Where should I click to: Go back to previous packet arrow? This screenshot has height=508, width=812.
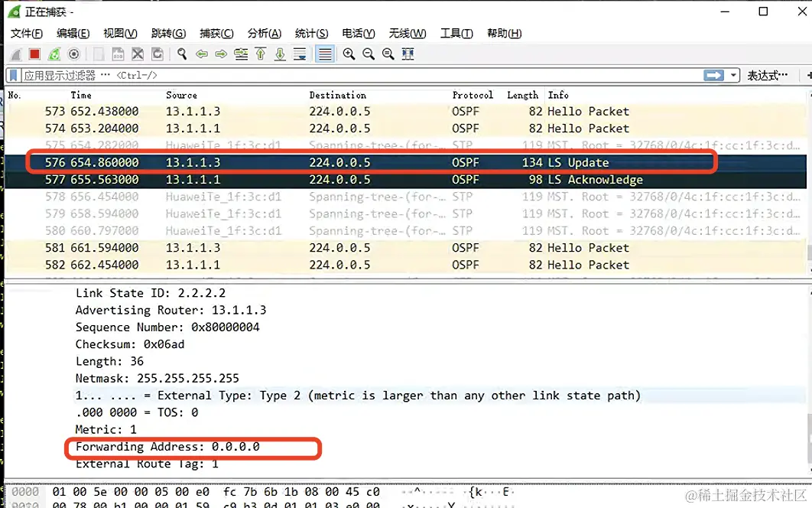[x=201, y=54]
